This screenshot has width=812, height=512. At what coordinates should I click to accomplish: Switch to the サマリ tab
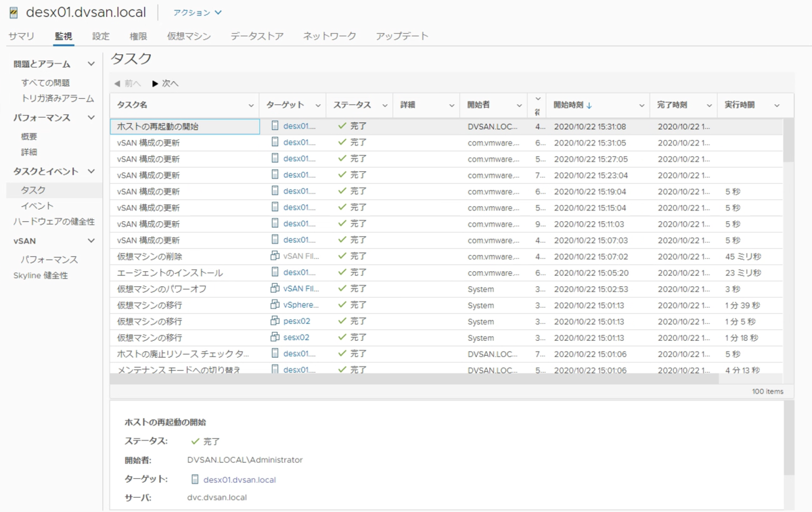click(x=22, y=36)
